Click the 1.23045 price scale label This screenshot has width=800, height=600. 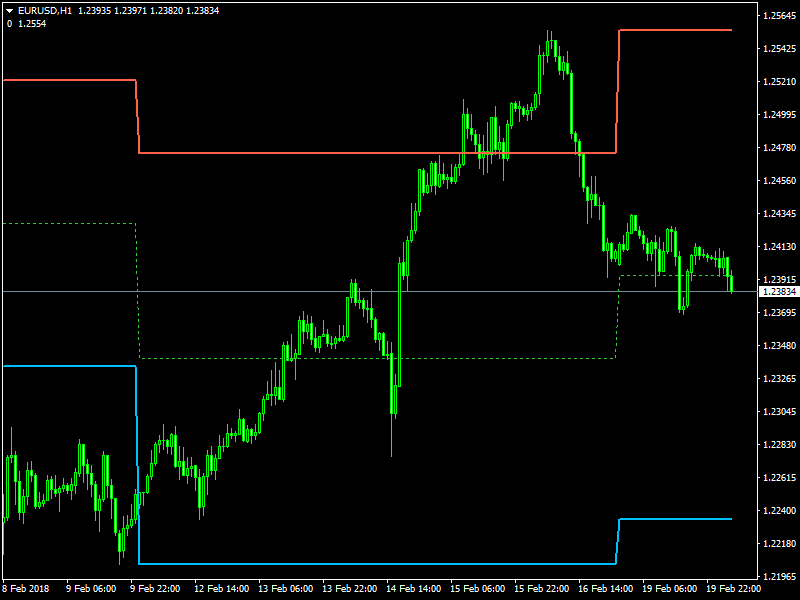[779, 412]
